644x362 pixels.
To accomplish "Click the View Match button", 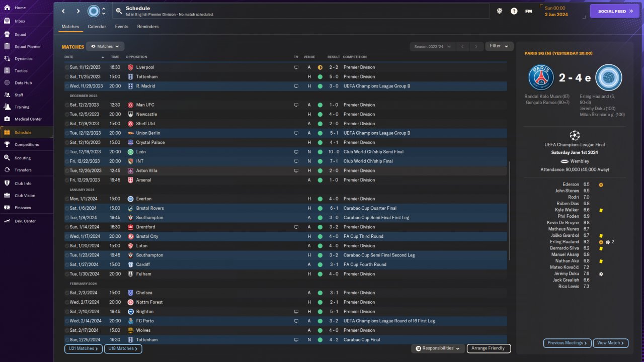I will 611,343.
